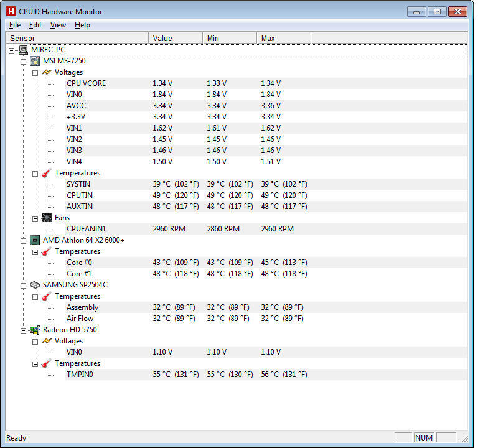Image resolution: width=478 pixels, height=448 pixels.
Task: Click the NUM indicator in status bar
Action: tap(424, 438)
